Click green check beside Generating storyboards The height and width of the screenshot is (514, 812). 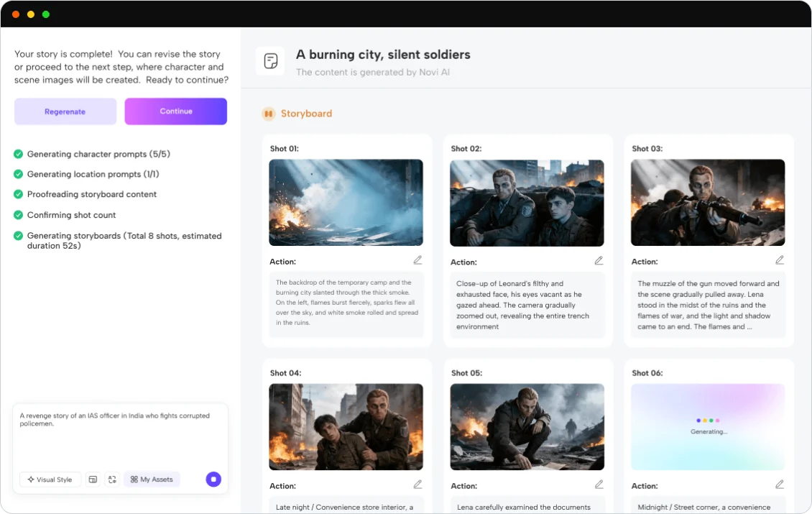pos(18,236)
